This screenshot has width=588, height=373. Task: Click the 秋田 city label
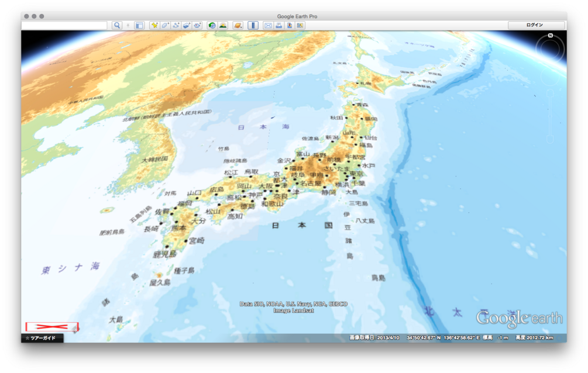(336, 118)
